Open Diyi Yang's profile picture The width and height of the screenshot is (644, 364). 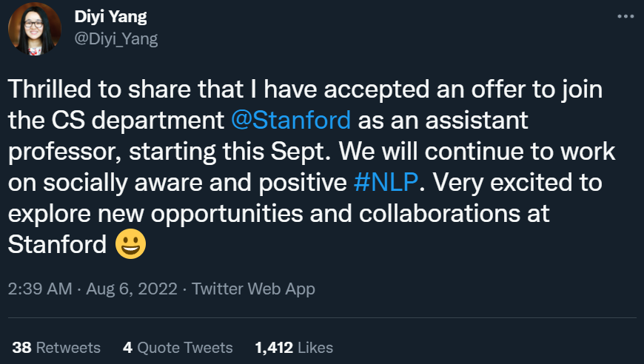[x=34, y=28]
